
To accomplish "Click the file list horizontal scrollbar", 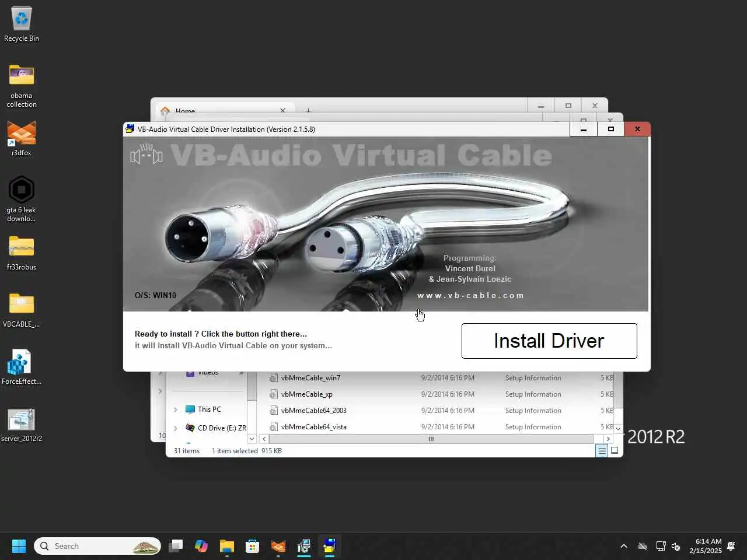I will (x=431, y=439).
